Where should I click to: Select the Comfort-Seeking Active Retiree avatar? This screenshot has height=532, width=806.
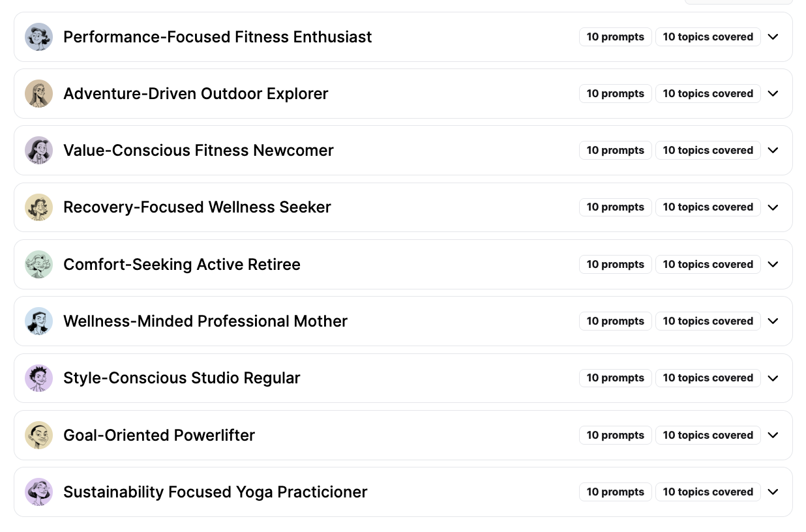point(38,264)
